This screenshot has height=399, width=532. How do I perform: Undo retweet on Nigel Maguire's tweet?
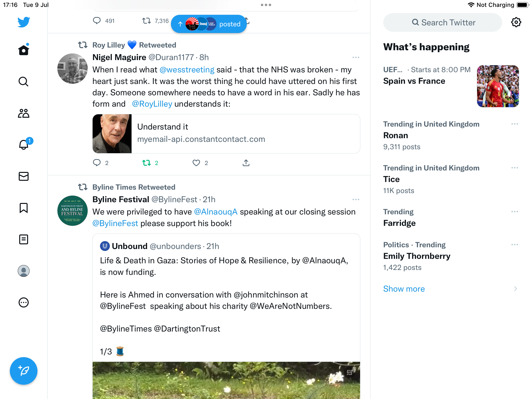pos(147,163)
